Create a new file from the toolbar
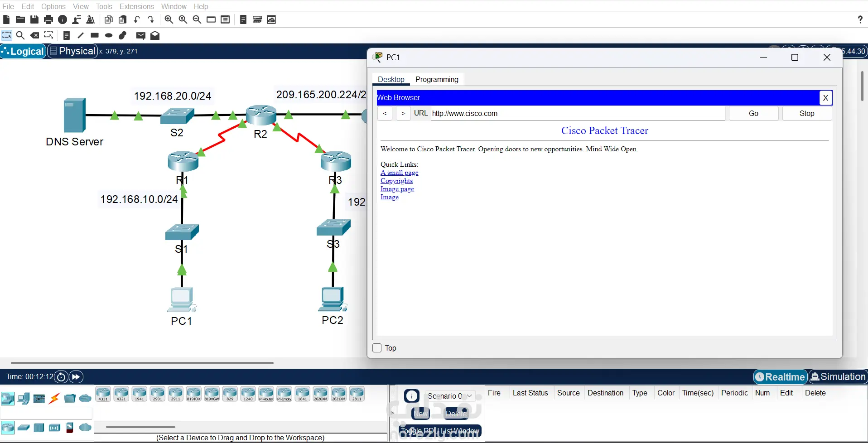Image resolution: width=868 pixels, height=443 pixels. (6, 19)
